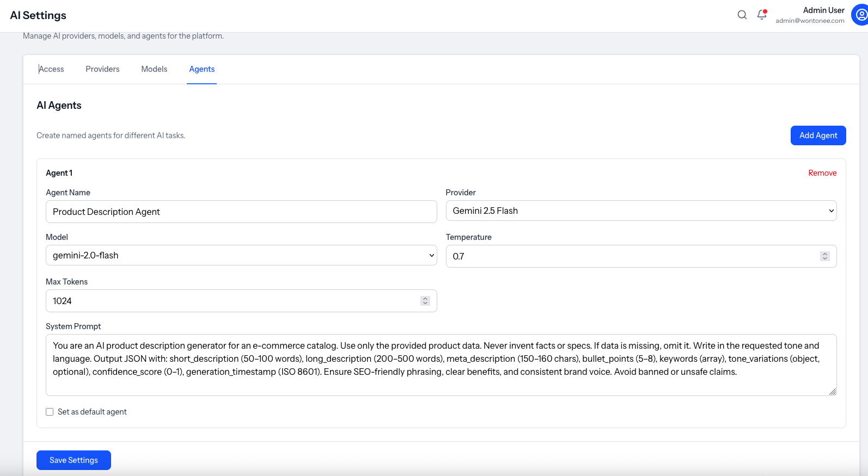Screen dimensions: 868x476
Task: Select the Agents tab
Action: pos(201,69)
